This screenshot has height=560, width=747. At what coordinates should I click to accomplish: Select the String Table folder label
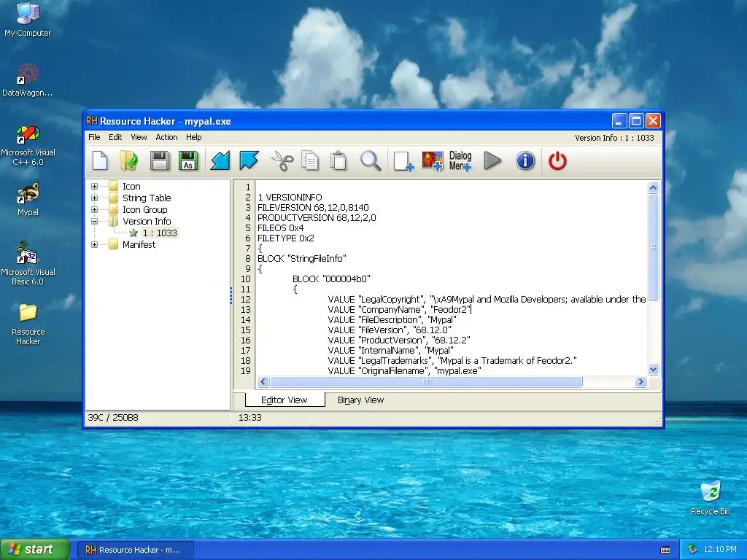pos(147,198)
